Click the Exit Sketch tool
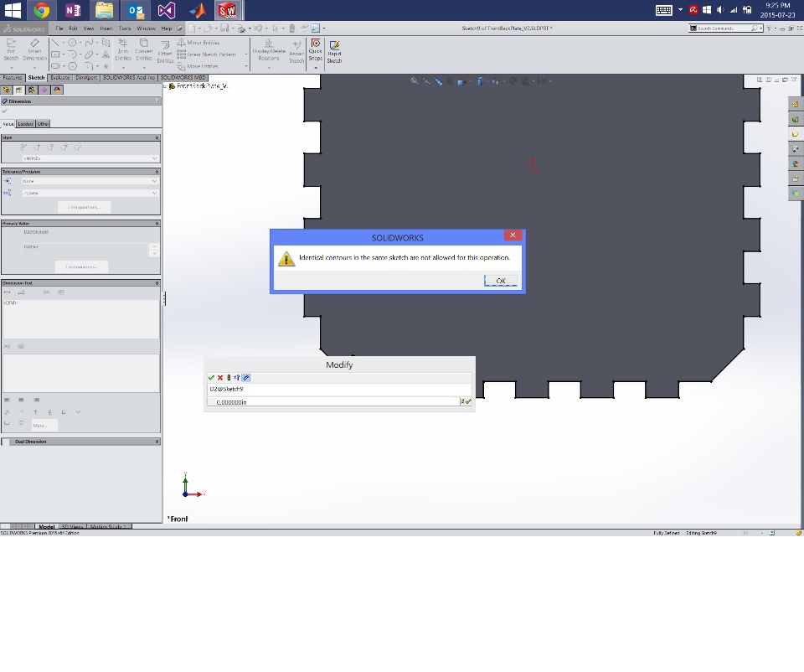The height and width of the screenshot is (672, 804). (11, 50)
